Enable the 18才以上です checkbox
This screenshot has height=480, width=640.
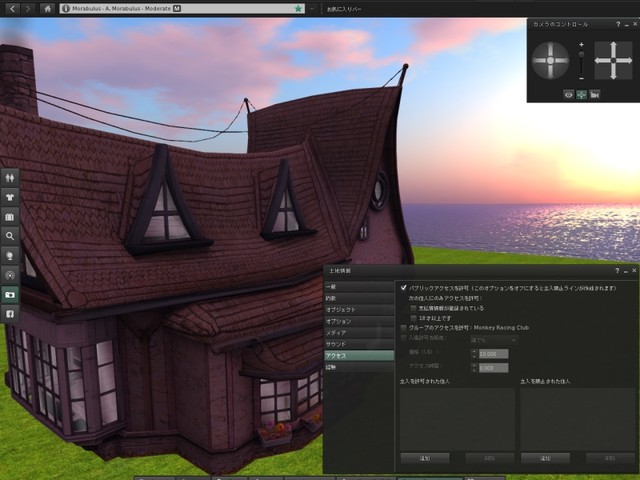pyautogui.click(x=413, y=318)
